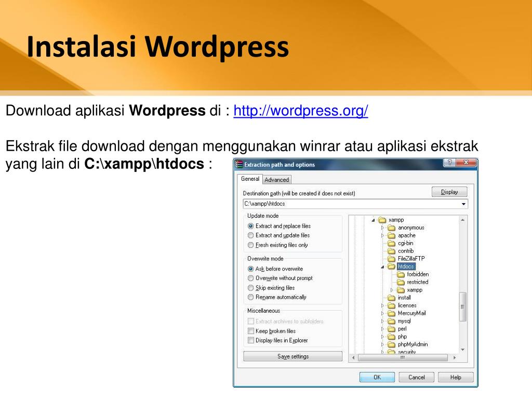Collapse the htdocs folder node

(382, 267)
